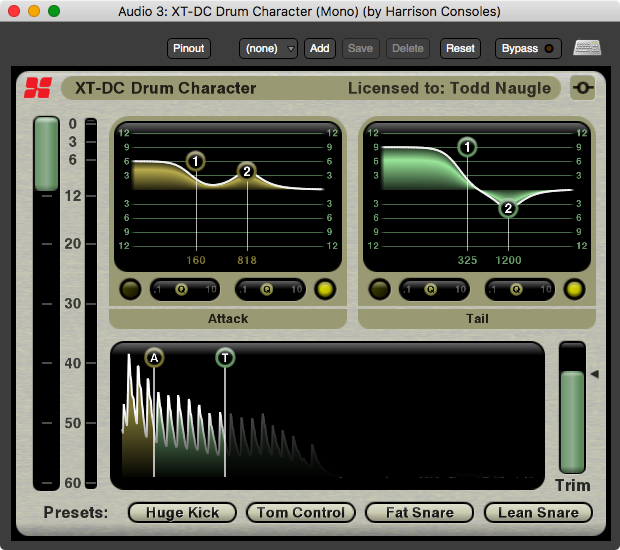Toggle the Tail band 1 enable LED

point(380,289)
